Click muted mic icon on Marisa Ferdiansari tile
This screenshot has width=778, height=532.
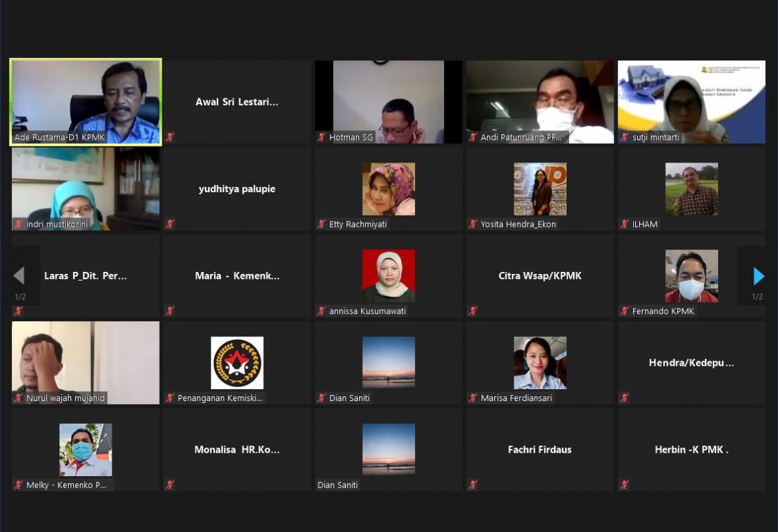(x=473, y=398)
